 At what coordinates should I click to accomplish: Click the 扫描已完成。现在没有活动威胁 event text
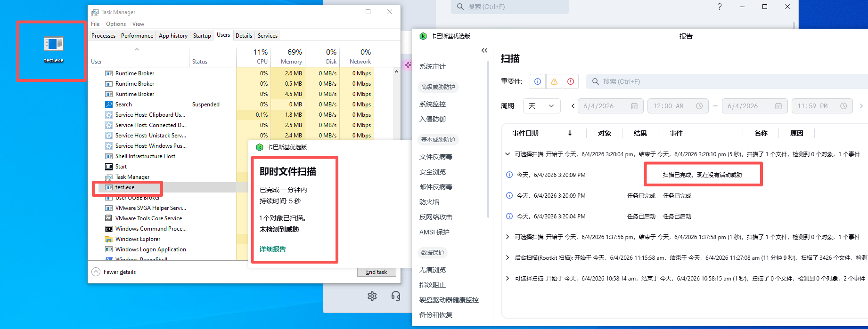[x=702, y=175]
